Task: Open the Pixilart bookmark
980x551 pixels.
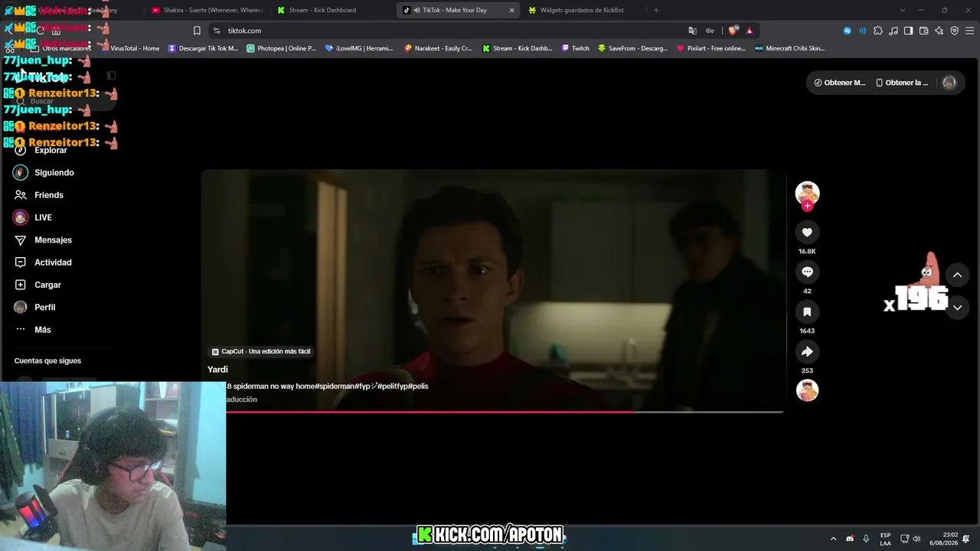Action: click(x=711, y=48)
